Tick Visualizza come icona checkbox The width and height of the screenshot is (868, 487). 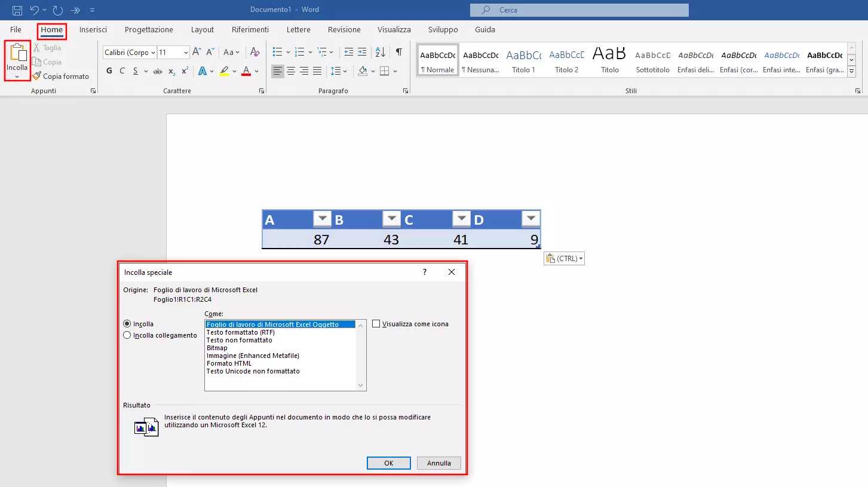click(376, 324)
